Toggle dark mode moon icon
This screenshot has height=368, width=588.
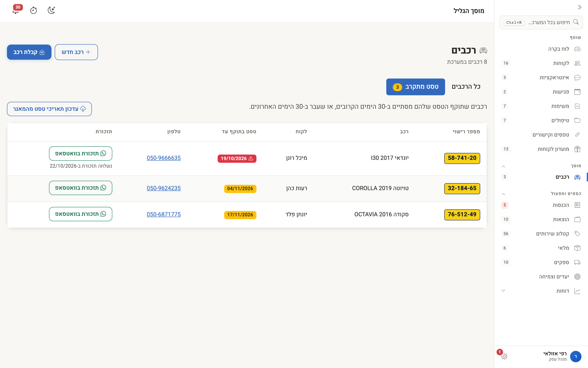51,10
